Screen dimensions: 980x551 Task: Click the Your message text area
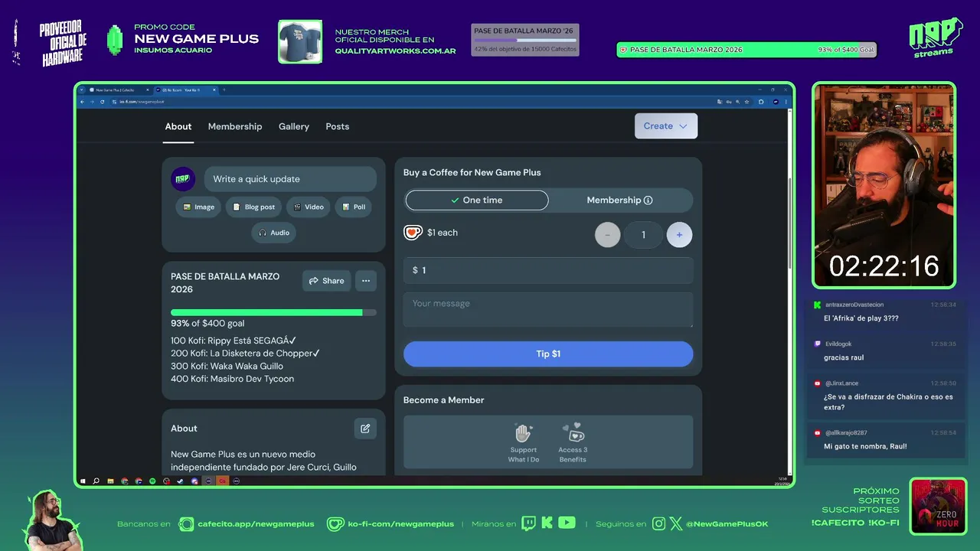click(548, 309)
